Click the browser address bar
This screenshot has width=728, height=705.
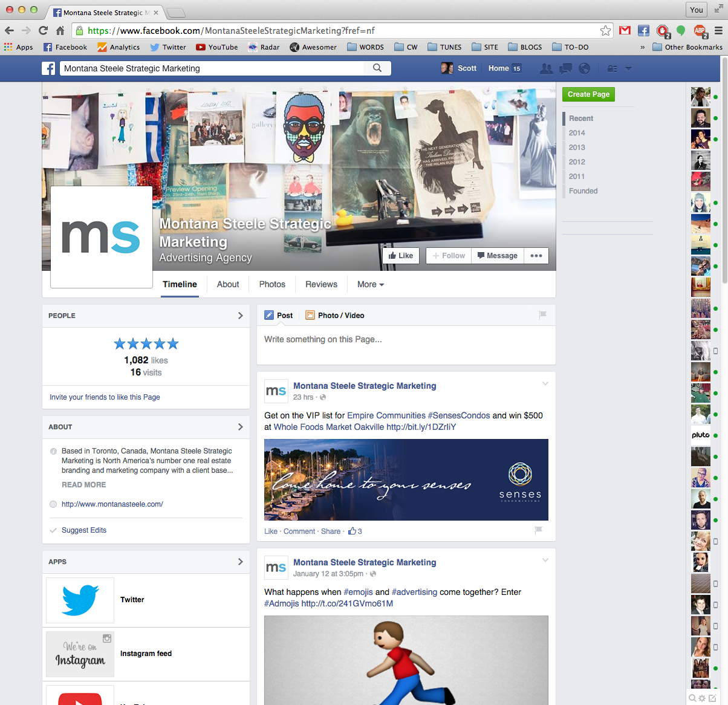click(x=342, y=30)
